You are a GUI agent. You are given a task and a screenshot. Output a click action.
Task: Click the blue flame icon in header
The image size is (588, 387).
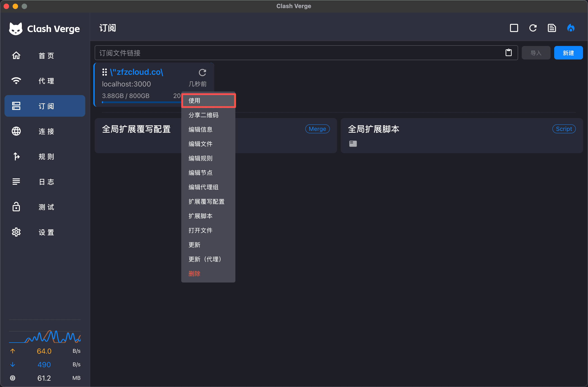point(571,28)
